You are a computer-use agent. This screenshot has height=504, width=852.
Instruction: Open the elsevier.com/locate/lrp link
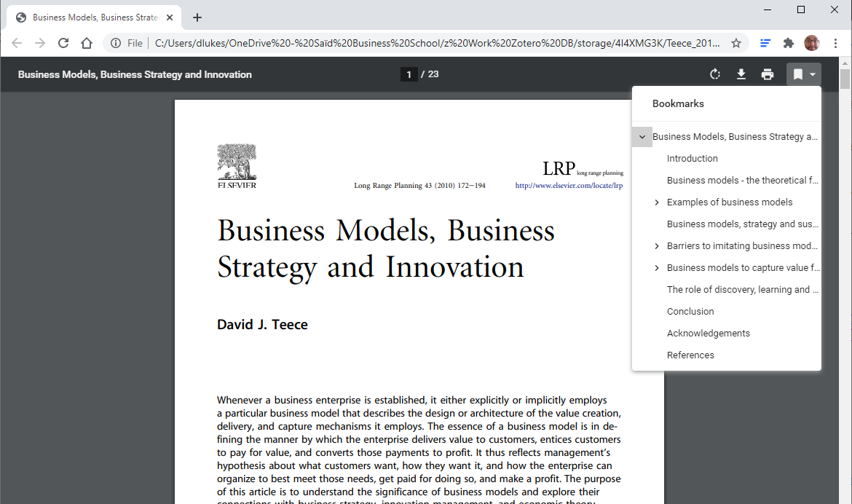(569, 186)
